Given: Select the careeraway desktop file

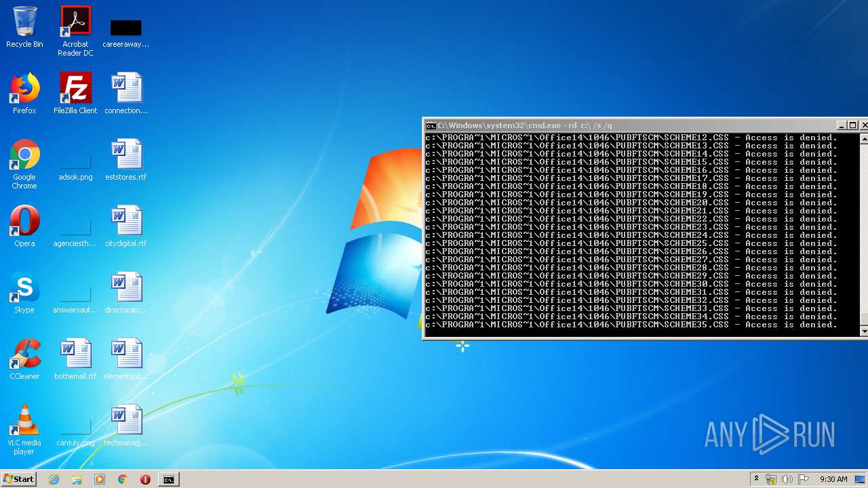Looking at the screenshot, I should point(125,33).
